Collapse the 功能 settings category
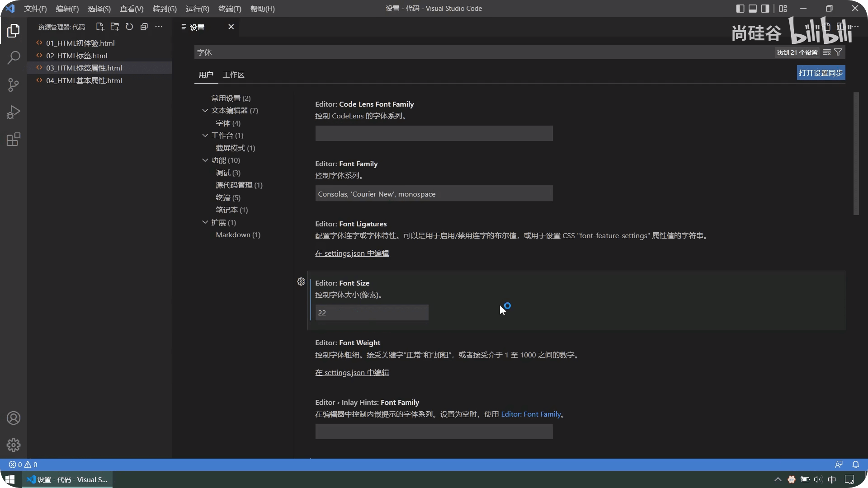The width and height of the screenshot is (868, 488). coord(205,160)
